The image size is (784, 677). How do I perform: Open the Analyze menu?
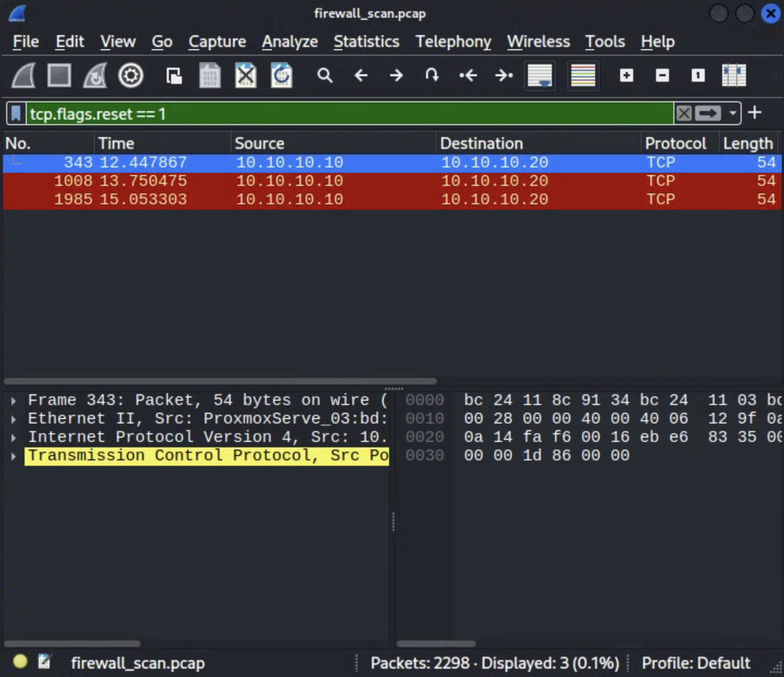click(x=289, y=42)
